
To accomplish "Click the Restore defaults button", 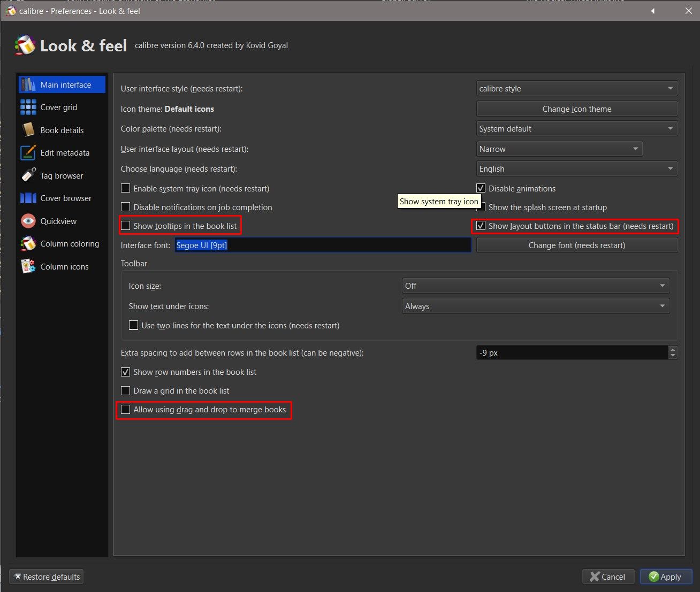I will pos(47,577).
